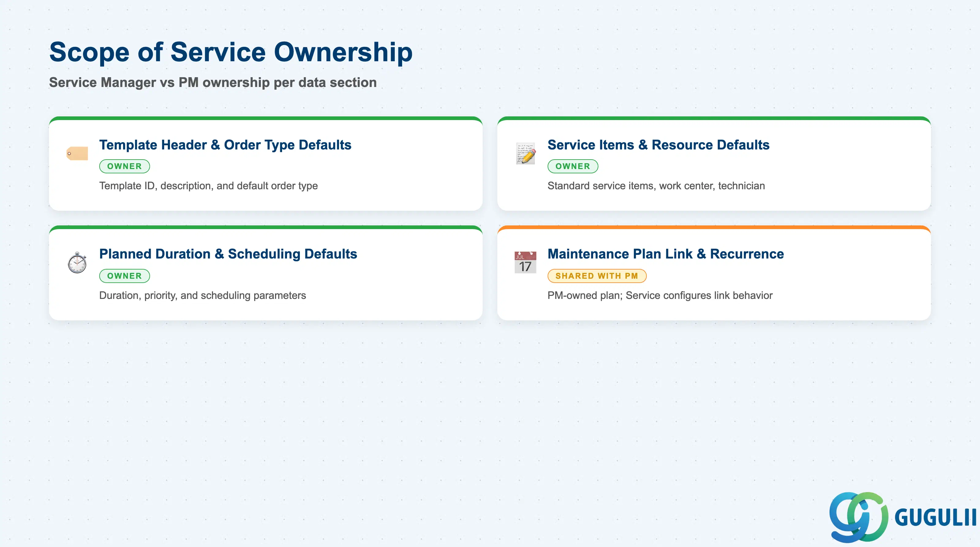Image resolution: width=980 pixels, height=547 pixels.
Task: Click the GUGULII brand wordmark
Action: click(936, 517)
